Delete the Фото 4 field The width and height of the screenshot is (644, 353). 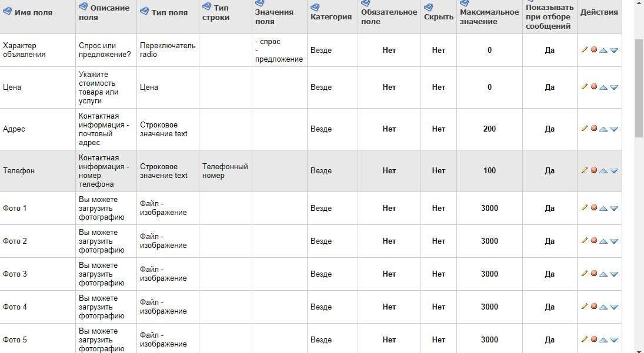pyautogui.click(x=594, y=306)
